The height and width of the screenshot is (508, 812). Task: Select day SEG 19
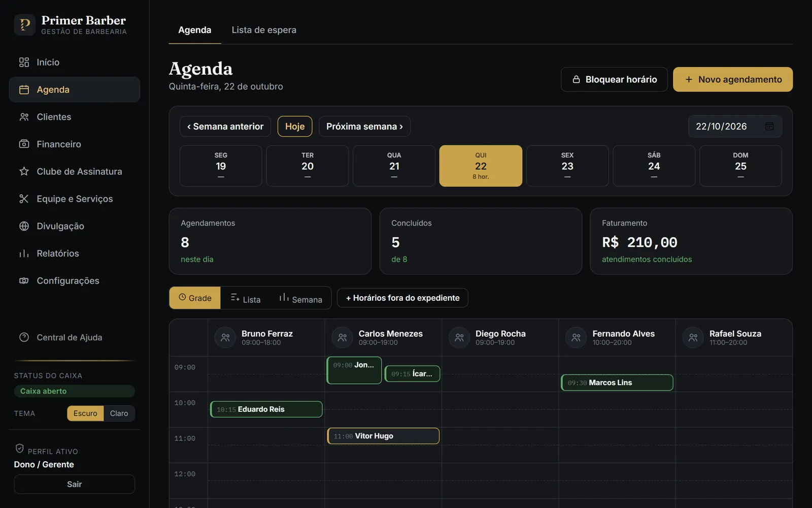click(x=221, y=166)
